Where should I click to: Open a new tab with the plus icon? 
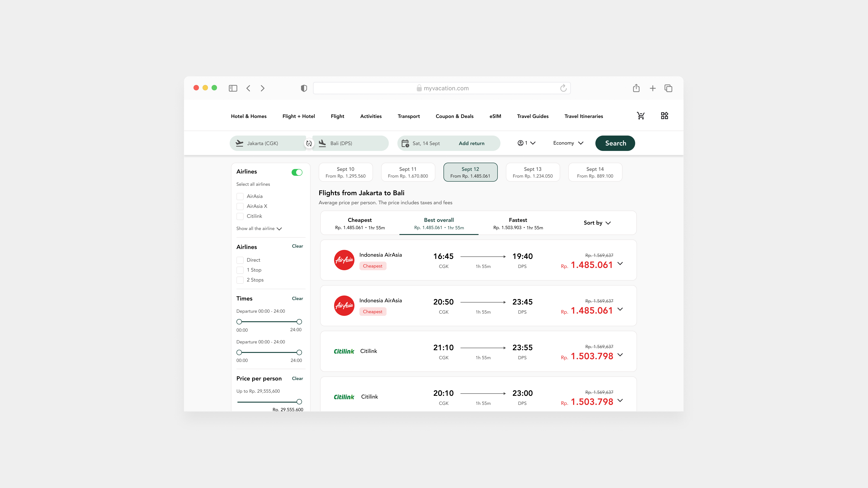tap(653, 88)
